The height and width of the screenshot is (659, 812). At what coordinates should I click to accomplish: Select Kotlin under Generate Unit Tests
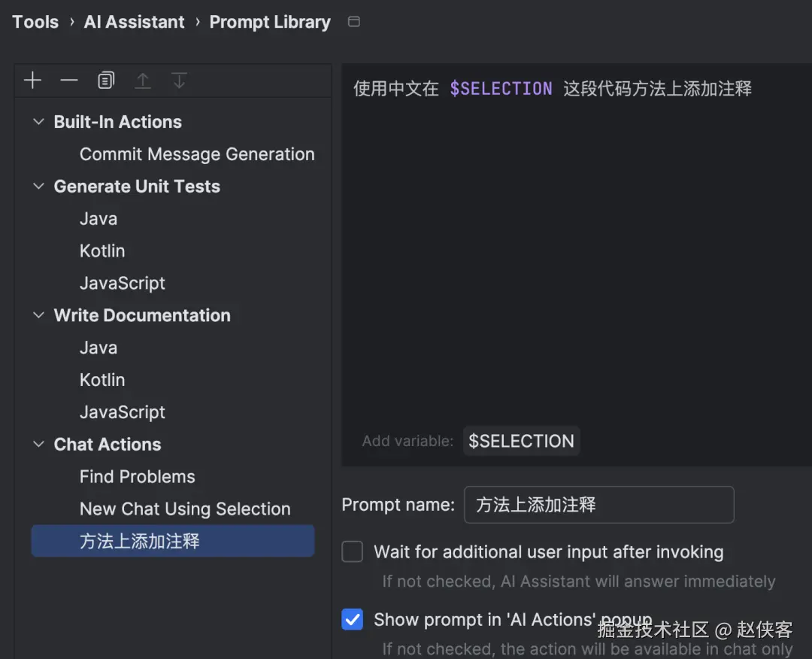click(102, 251)
